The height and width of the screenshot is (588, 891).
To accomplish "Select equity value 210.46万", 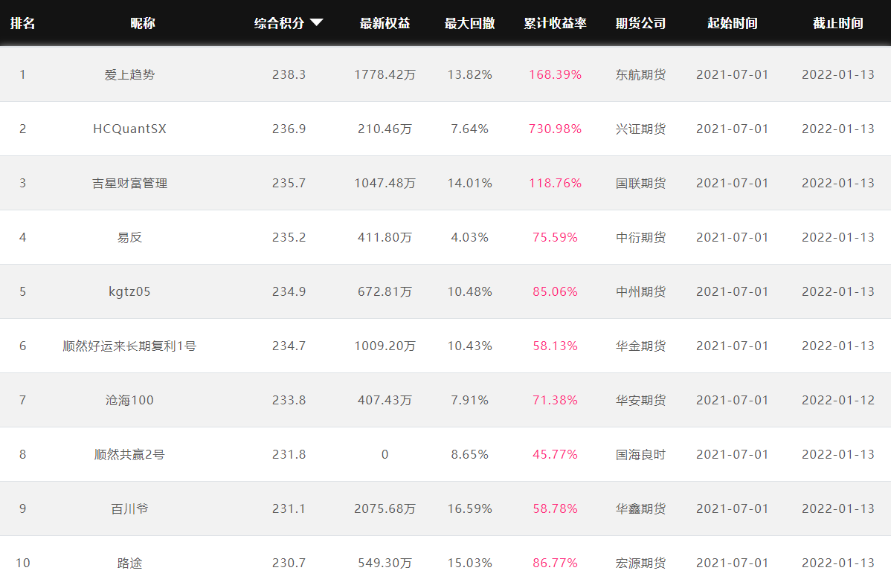I will pos(385,129).
